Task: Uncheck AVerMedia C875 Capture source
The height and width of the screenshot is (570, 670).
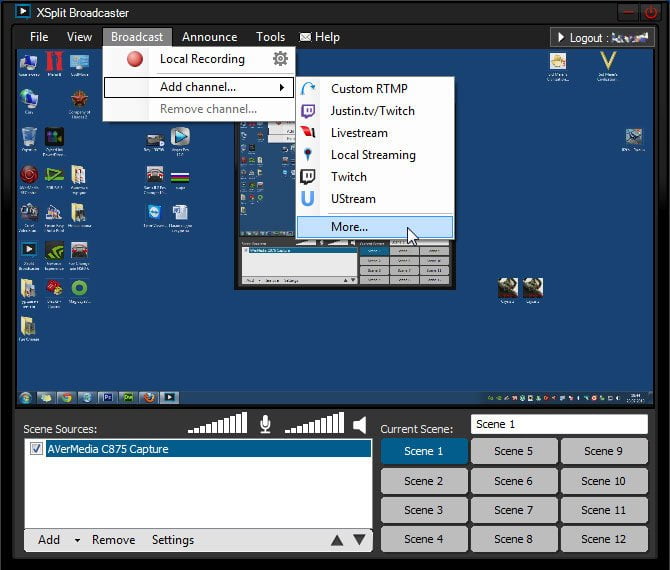Action: (36, 449)
